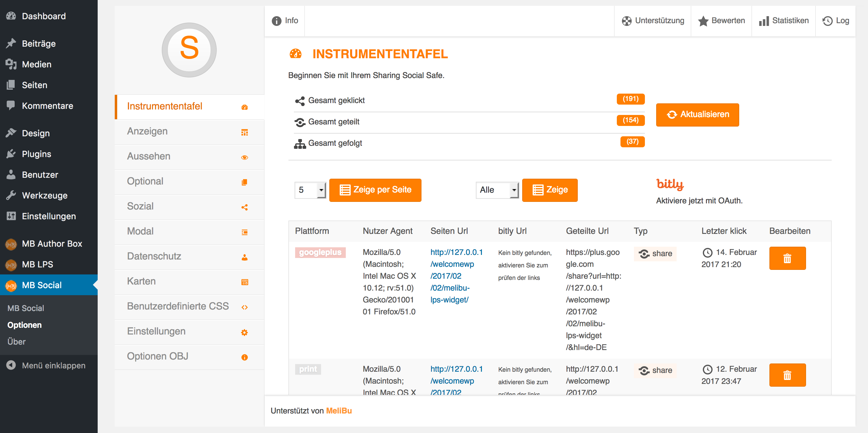
Task: Click the grid icon beside Anzeigen
Action: pos(245,132)
